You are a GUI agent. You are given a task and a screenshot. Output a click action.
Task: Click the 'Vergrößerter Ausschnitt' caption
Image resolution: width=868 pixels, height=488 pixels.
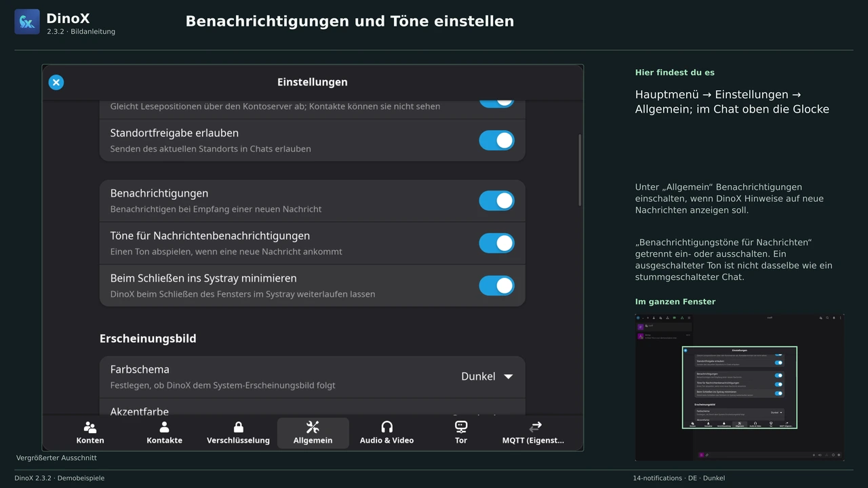[x=56, y=458]
